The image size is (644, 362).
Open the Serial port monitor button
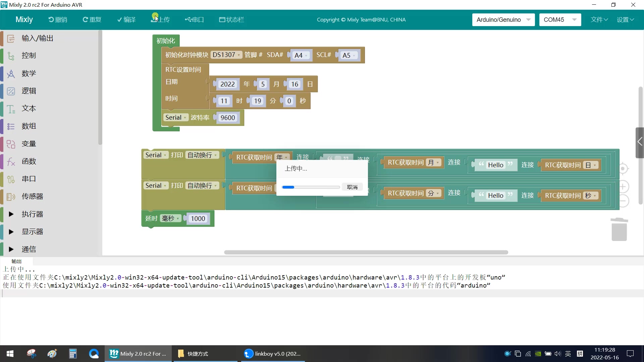194,19
